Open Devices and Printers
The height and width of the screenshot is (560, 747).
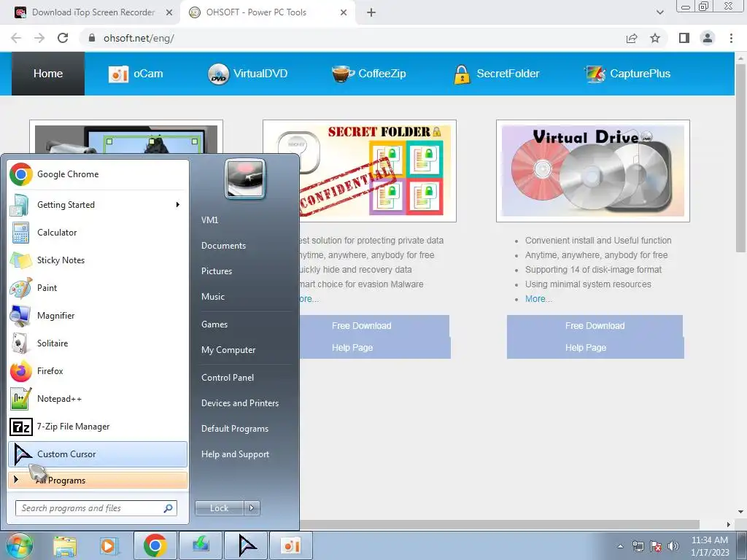(239, 403)
